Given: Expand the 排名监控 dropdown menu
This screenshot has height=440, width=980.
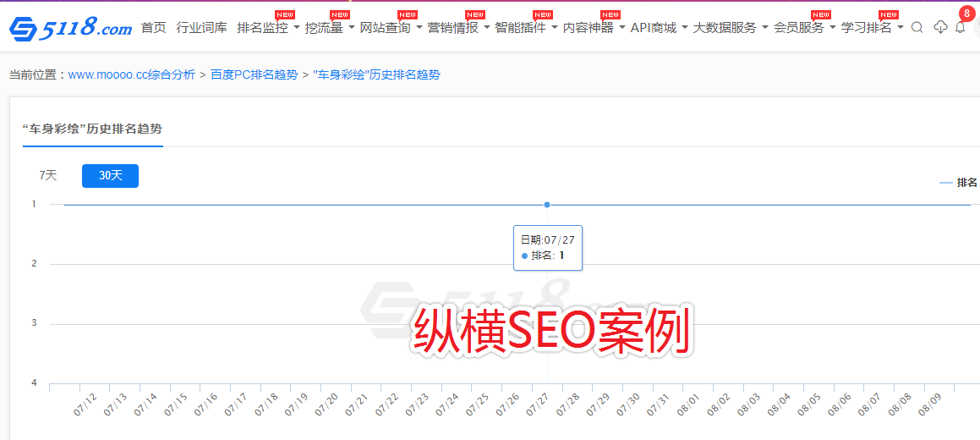Looking at the screenshot, I should 268,28.
